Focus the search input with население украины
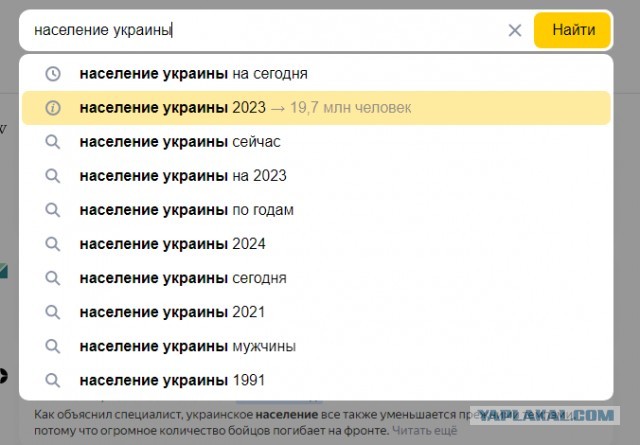Screen dimensions: 640x445 pos(261,30)
